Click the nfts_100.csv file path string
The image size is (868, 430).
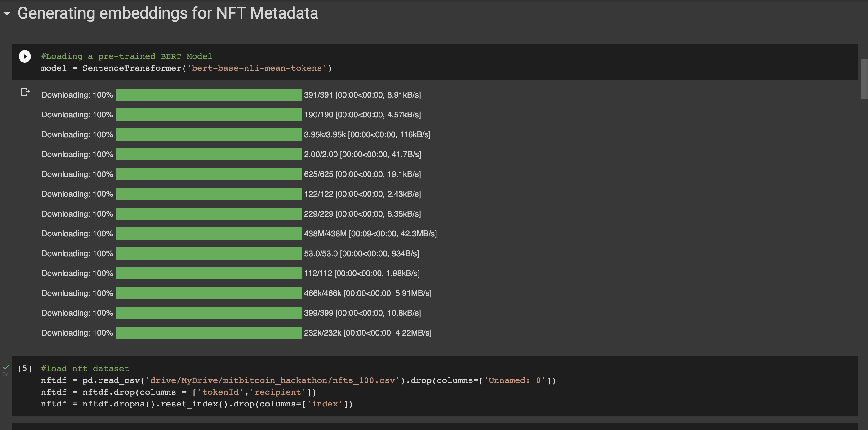(x=272, y=380)
